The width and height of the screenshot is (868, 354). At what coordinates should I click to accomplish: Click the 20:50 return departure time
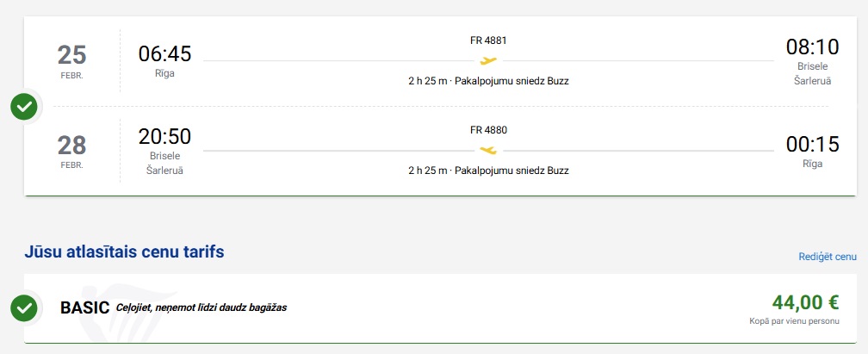(x=164, y=136)
